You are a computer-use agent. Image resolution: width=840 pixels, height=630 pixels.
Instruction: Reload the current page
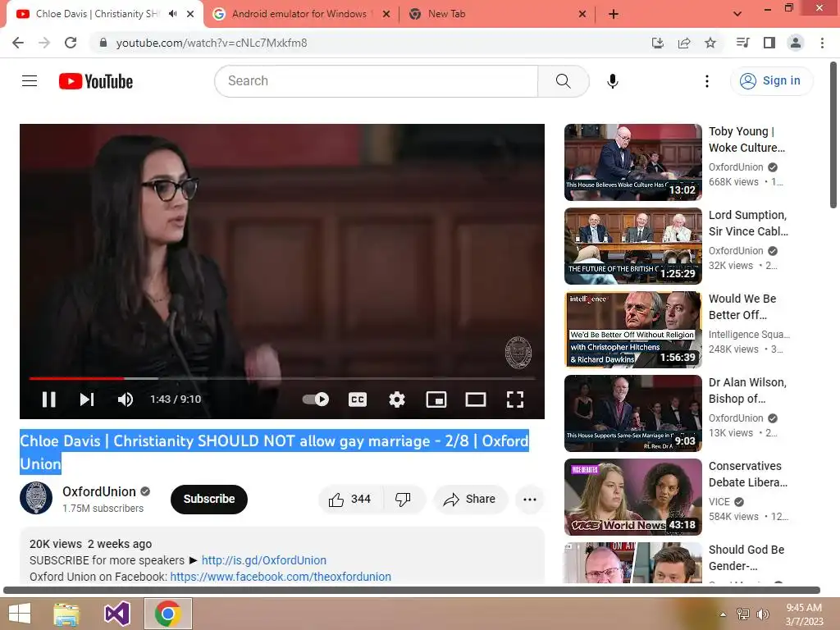pyautogui.click(x=71, y=43)
